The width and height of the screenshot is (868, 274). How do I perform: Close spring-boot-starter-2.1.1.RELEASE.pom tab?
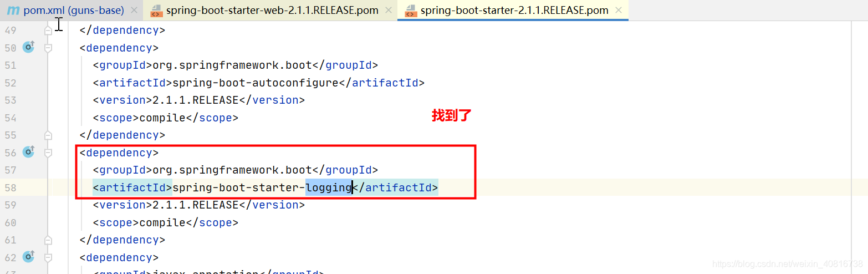(x=619, y=10)
